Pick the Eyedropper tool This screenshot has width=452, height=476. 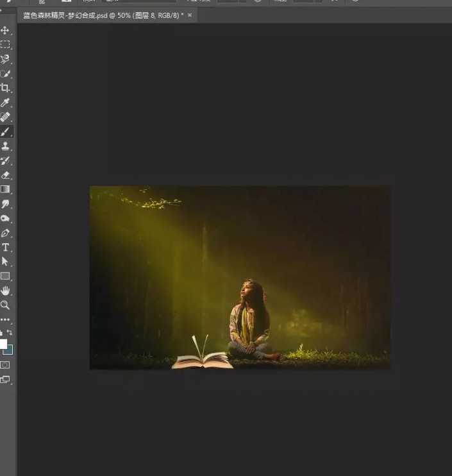click(5, 103)
